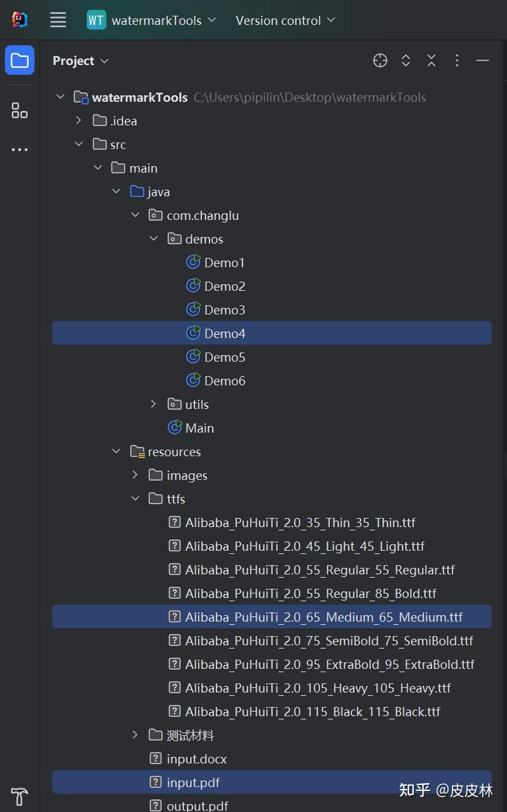Open the Project view dropdown
Screen dimensions: 507x812
pyautogui.click(x=105, y=60)
